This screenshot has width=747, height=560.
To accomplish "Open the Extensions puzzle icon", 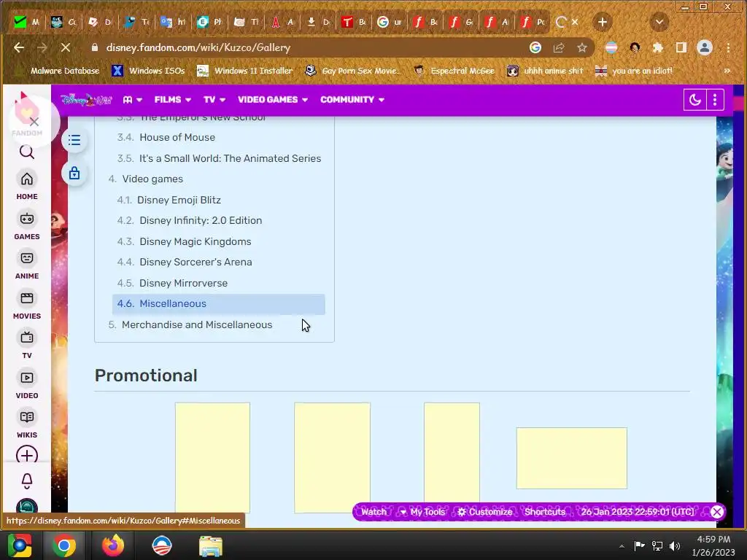I will (x=658, y=47).
